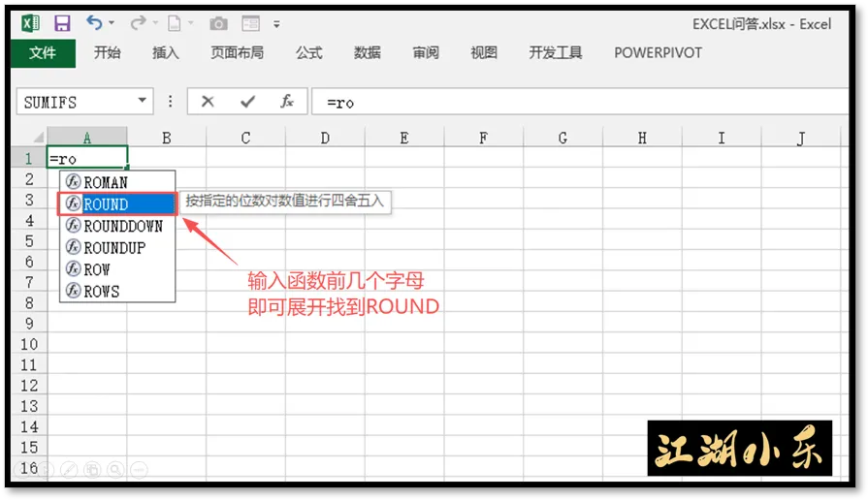The height and width of the screenshot is (500, 868).
Task: Click the form layout toolbar icon
Action: click(250, 23)
